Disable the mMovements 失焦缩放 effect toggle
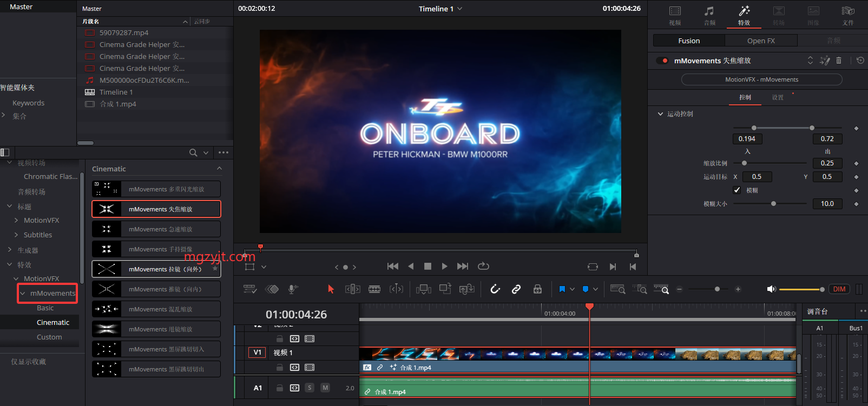This screenshot has height=406, width=868. (662, 61)
